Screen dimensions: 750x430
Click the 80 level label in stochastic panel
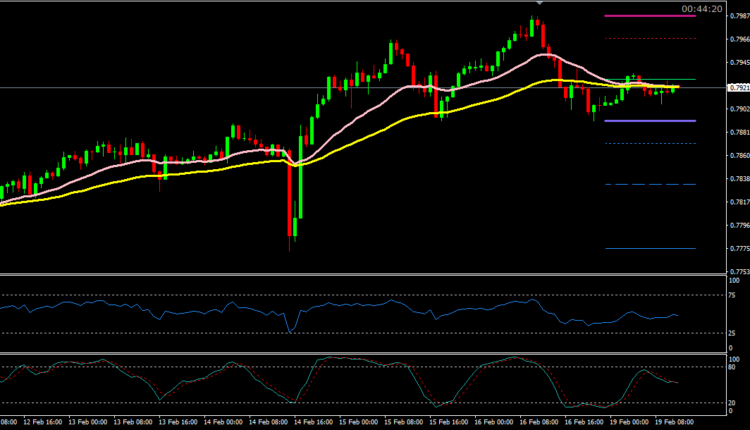tap(731, 367)
